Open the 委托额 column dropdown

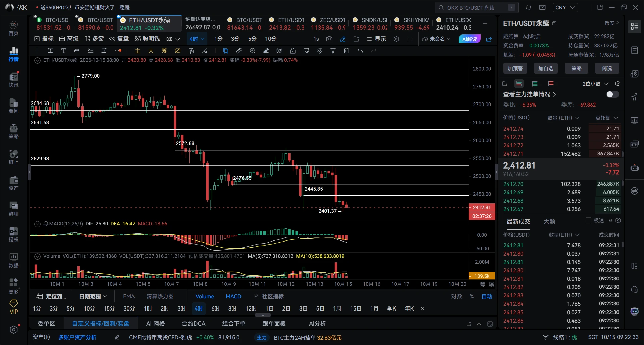pos(606,118)
